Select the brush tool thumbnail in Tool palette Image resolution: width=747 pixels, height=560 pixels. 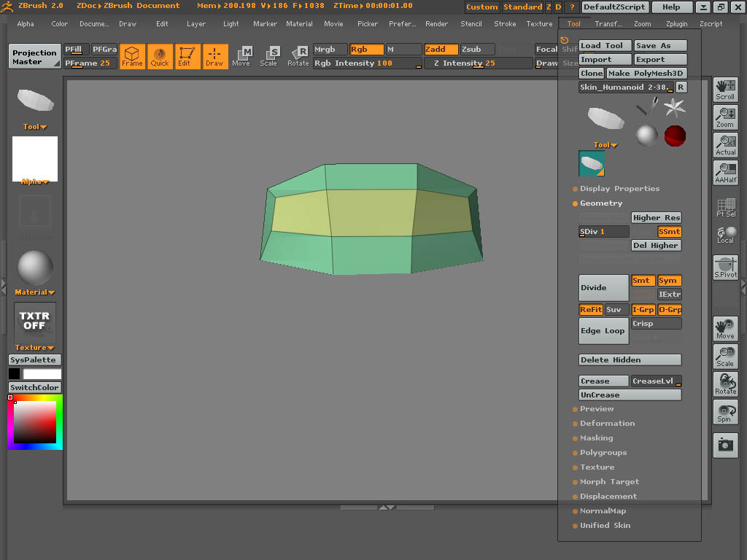pyautogui.click(x=647, y=106)
